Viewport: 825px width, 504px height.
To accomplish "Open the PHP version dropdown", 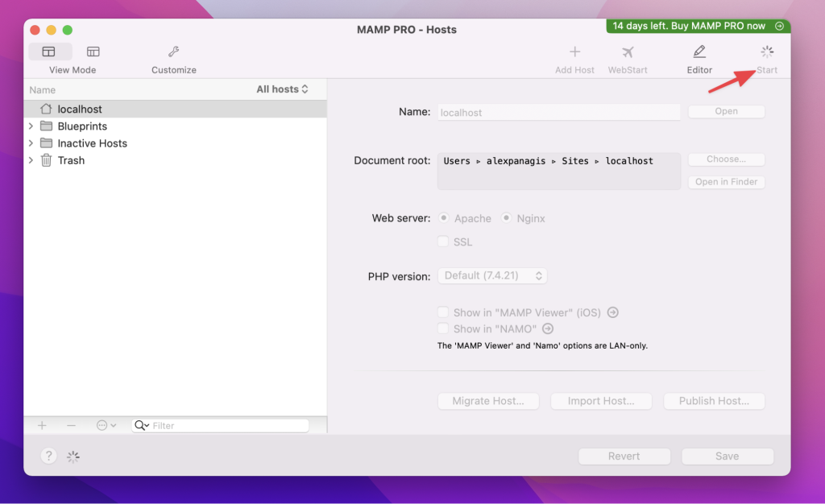I will 492,275.
